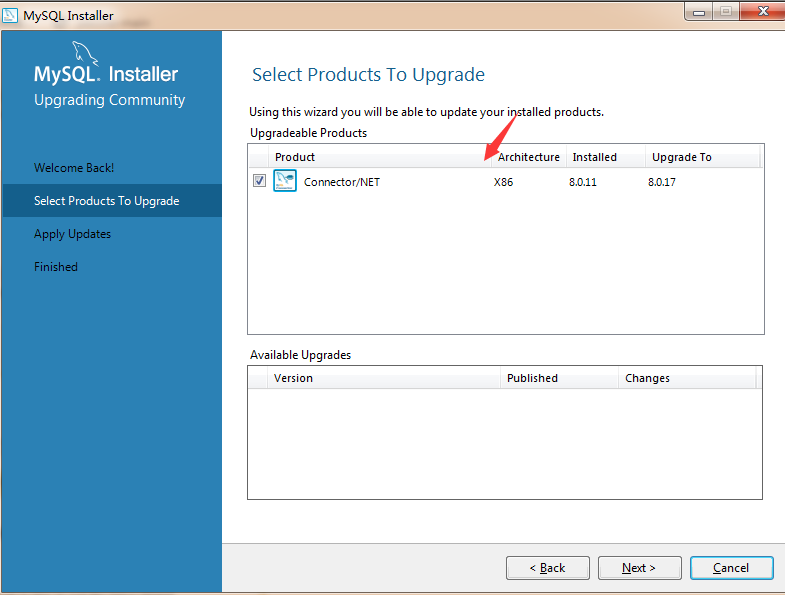The height and width of the screenshot is (595, 785).
Task: Click the Upgrade To column header
Action: point(682,157)
